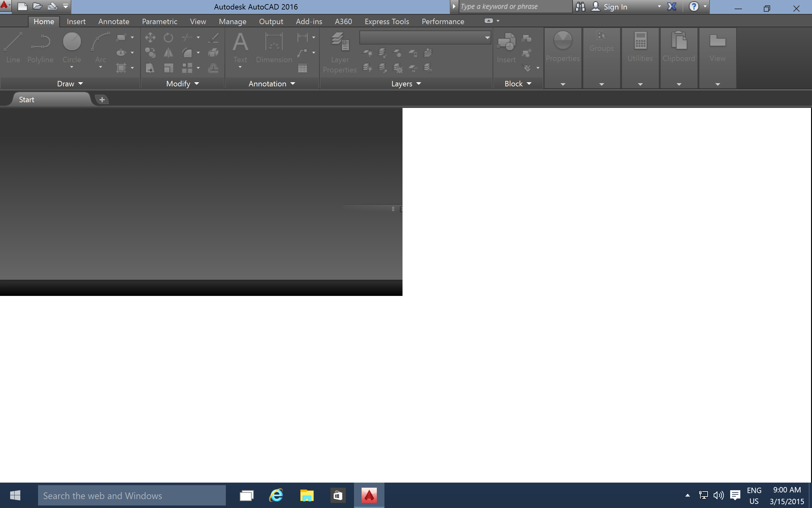This screenshot has width=812, height=508.
Task: Open the layer selection combo box
Action: coord(425,38)
